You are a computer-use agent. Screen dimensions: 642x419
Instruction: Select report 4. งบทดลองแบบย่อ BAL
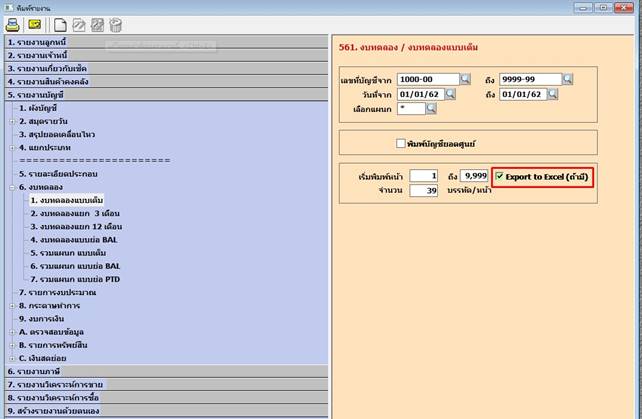click(74, 240)
